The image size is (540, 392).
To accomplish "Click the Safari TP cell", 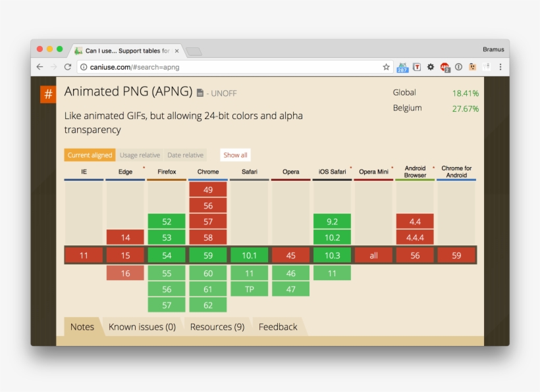I will (250, 289).
